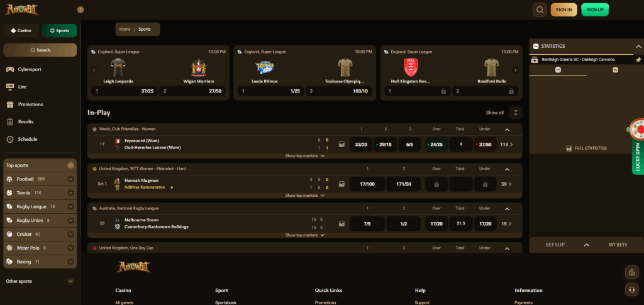
Task: Switch to the Casino tab
Action: [x=21, y=30]
